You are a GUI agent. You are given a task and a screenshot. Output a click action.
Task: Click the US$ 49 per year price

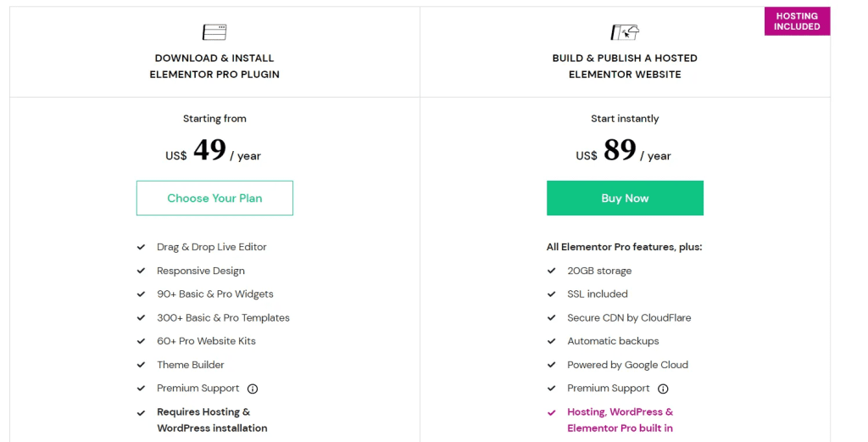pos(213,151)
